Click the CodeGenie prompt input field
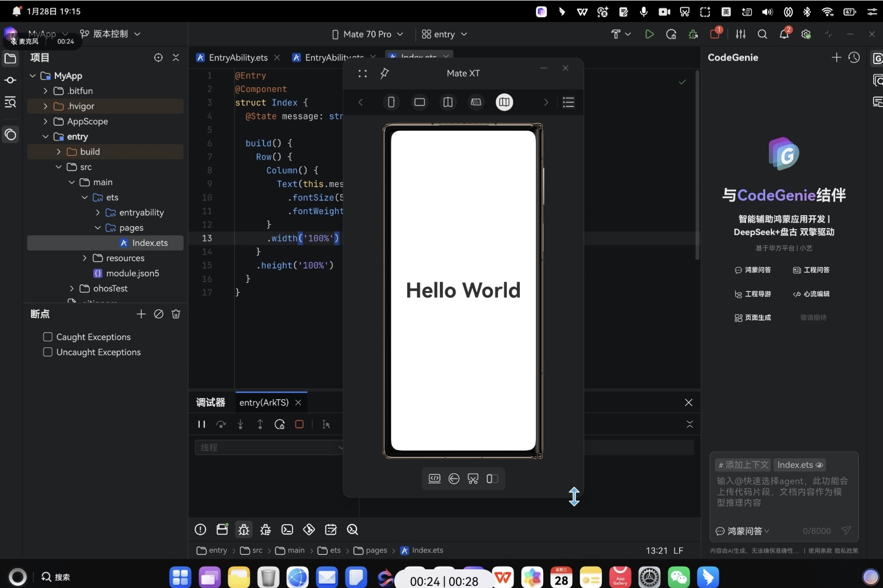 tap(783, 492)
